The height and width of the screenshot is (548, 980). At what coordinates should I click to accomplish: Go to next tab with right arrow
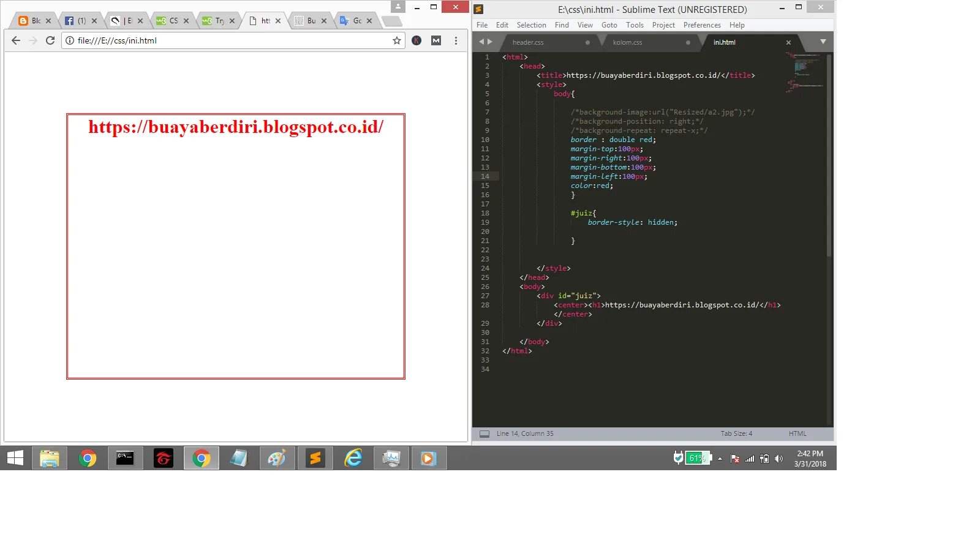pyautogui.click(x=489, y=42)
